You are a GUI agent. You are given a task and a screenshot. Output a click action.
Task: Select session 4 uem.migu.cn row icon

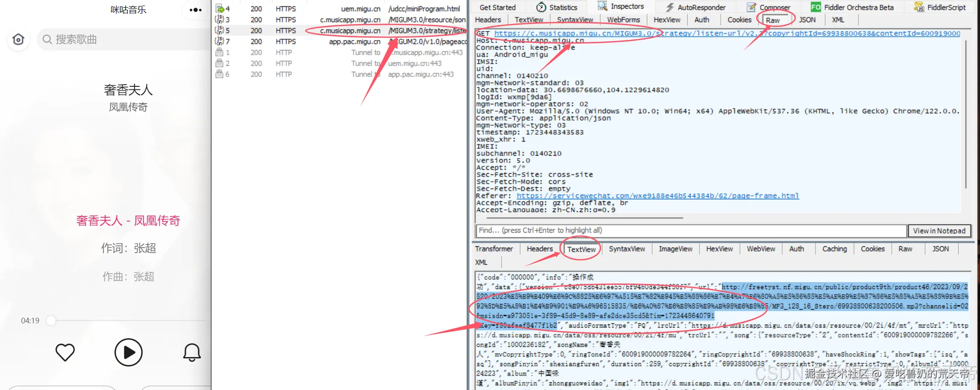tap(220, 9)
